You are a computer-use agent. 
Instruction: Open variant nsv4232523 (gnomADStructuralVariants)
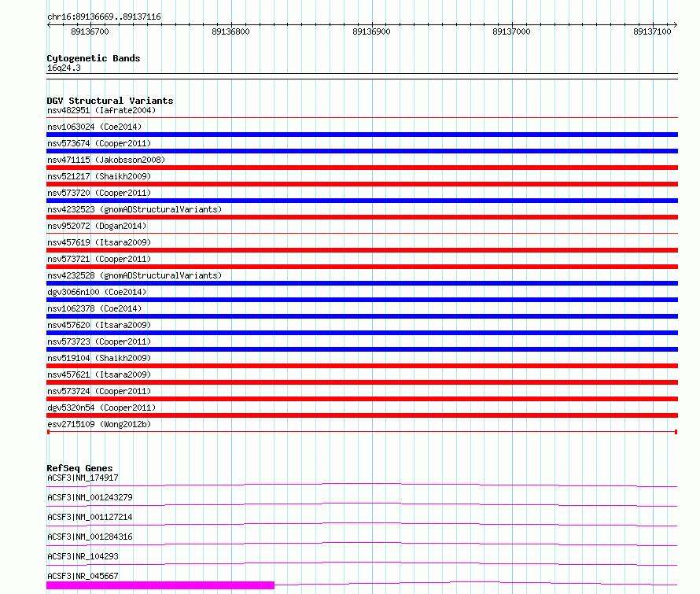pyautogui.click(x=134, y=209)
